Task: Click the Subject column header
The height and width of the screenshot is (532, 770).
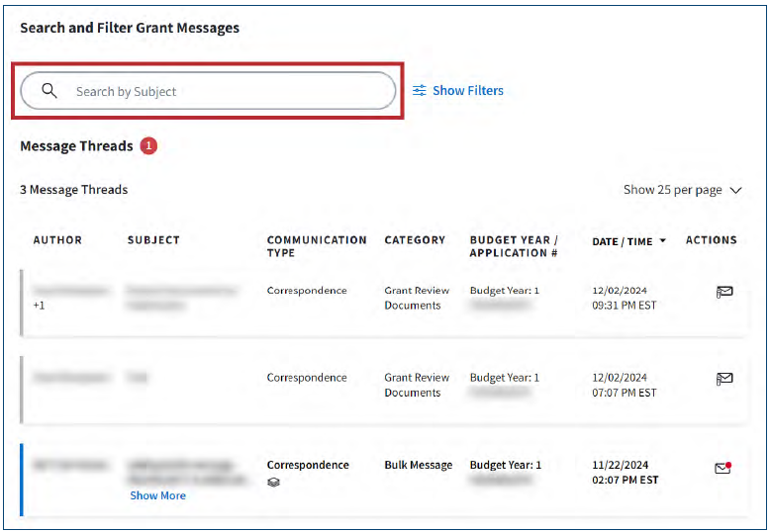Action: tap(153, 240)
